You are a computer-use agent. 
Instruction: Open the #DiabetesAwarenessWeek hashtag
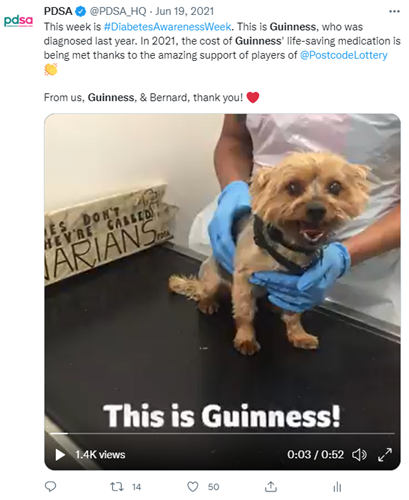pos(167,27)
